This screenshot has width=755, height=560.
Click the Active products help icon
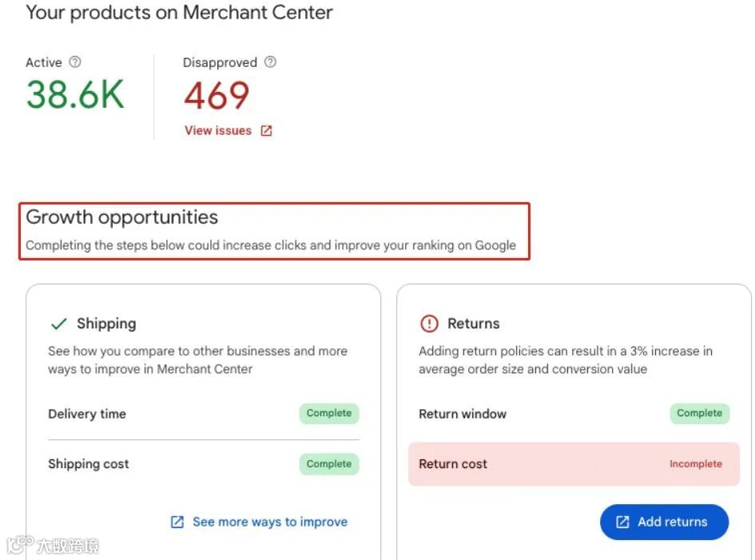pyautogui.click(x=75, y=62)
